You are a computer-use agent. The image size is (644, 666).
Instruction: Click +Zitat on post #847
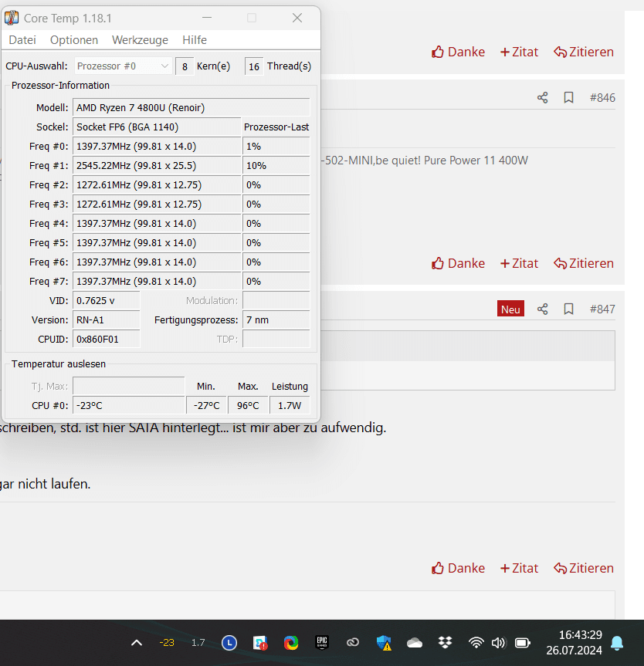point(519,568)
